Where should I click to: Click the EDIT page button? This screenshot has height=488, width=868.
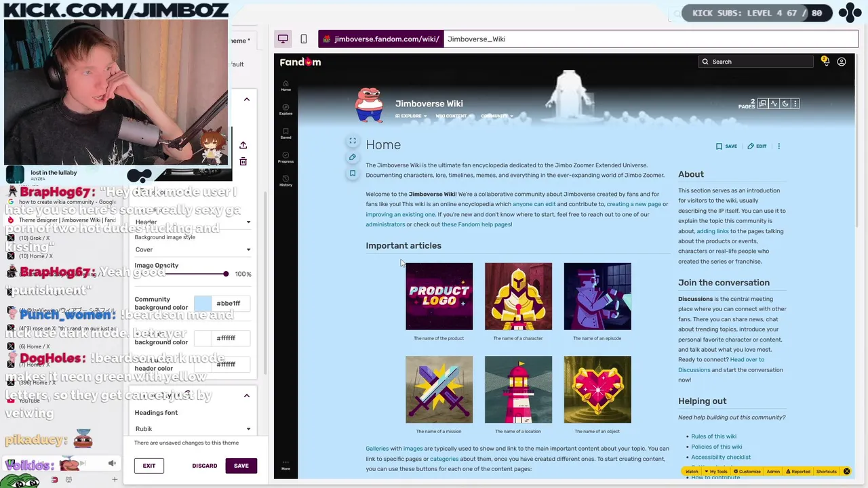757,146
